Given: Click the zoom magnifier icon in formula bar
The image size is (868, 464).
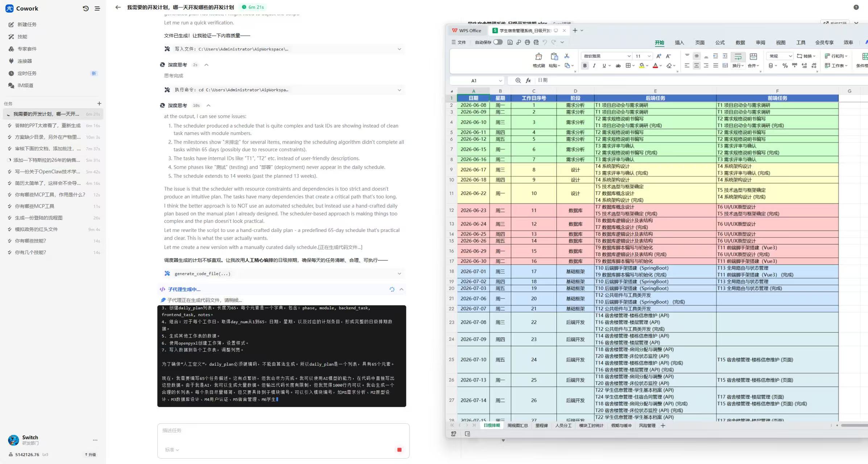Looking at the screenshot, I should point(518,80).
